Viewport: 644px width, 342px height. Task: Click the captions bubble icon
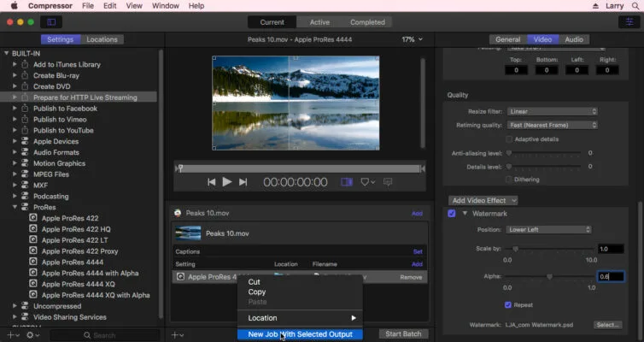click(x=388, y=182)
